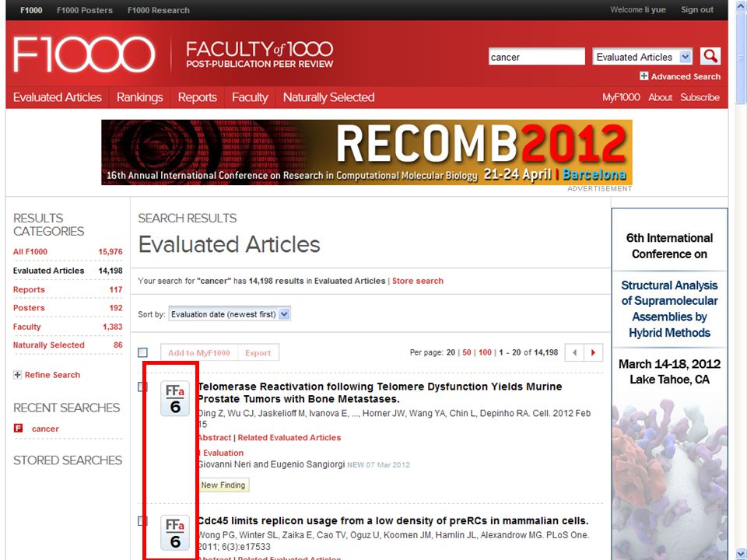The image size is (747, 560).
Task: Open Related Evaluated Articles for Telomerase article
Action: [289, 438]
